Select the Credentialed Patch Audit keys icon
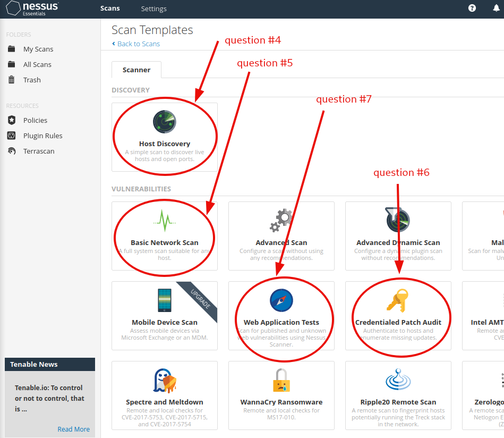 (397, 300)
